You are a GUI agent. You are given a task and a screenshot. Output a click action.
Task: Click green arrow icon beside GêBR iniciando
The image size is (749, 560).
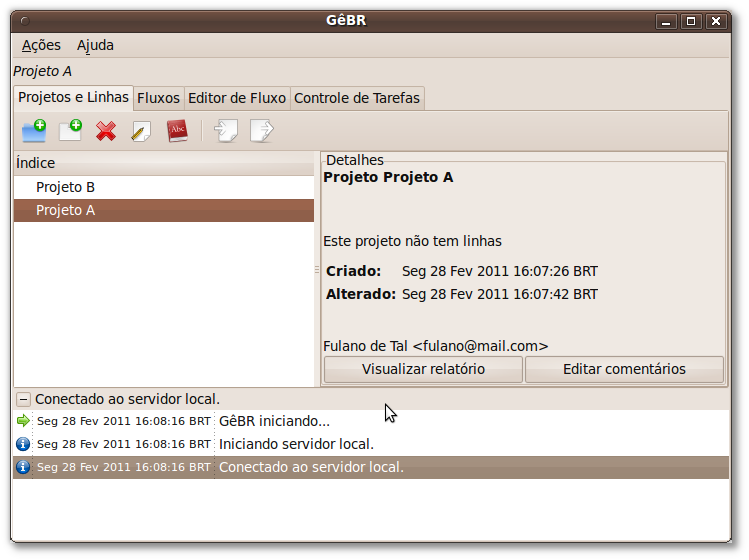pos(23,421)
